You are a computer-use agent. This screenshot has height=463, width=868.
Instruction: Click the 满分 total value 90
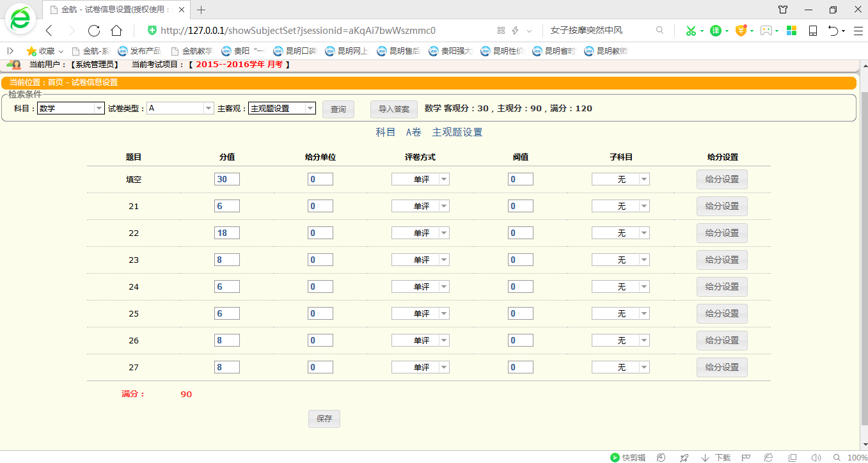click(186, 395)
